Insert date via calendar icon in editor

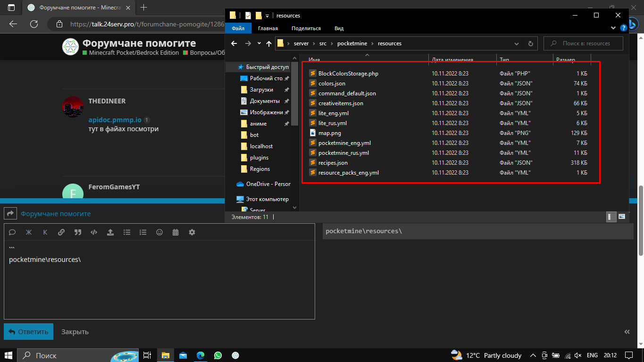coord(176,232)
